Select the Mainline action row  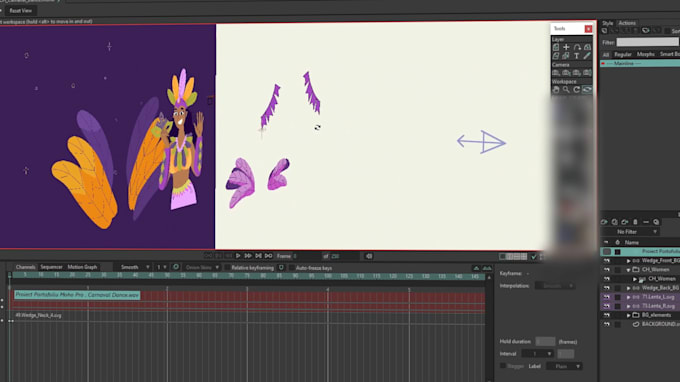[x=640, y=64]
